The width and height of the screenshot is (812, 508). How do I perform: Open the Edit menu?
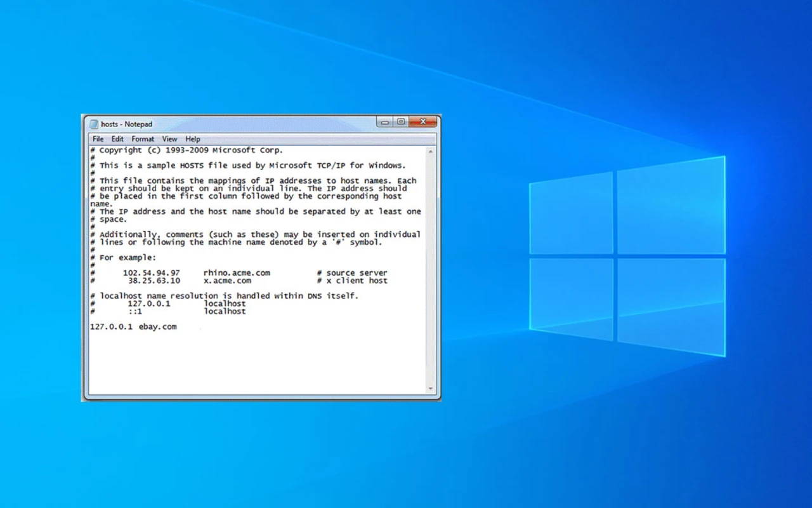point(117,139)
